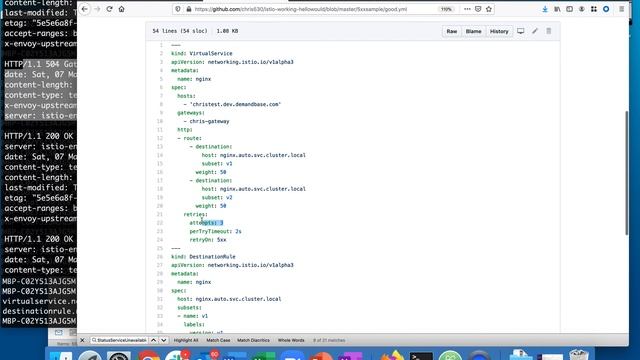View the Raw file contents
640x360 pixels.
point(451,31)
